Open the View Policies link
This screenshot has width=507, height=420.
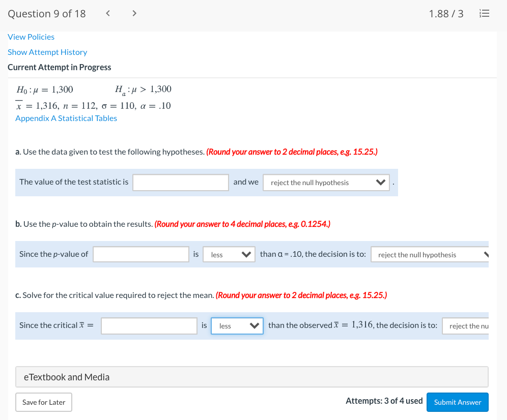click(31, 37)
